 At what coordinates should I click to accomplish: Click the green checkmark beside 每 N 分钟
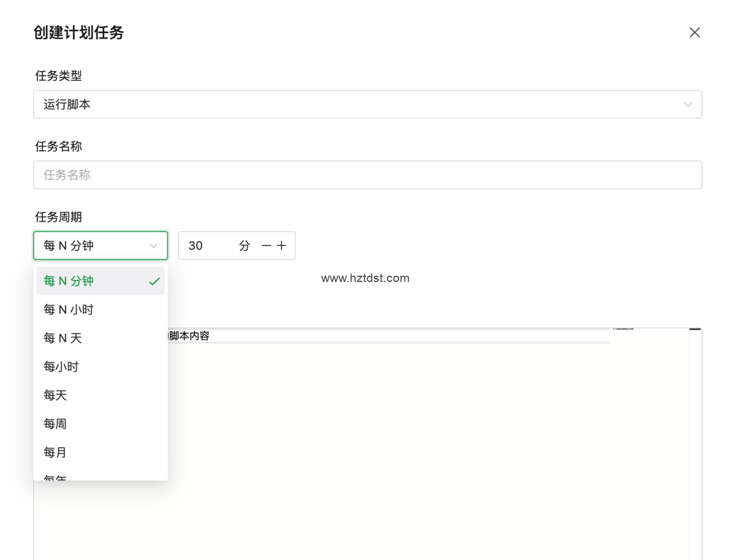(x=154, y=281)
